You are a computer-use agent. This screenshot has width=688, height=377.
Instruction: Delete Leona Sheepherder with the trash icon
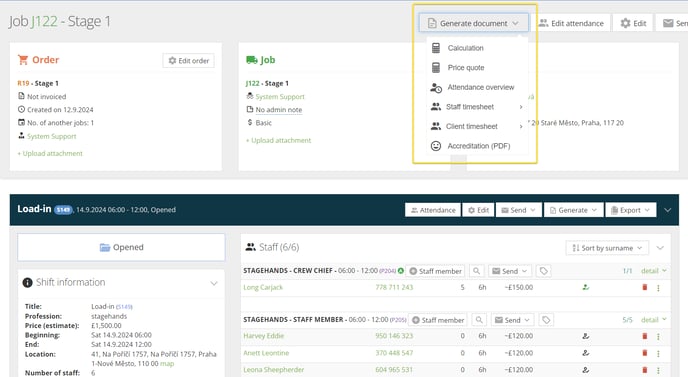645,370
